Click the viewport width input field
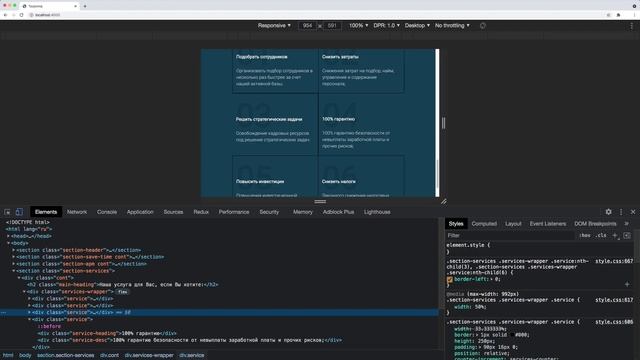Screen dimensions: 640x360 point(307,25)
